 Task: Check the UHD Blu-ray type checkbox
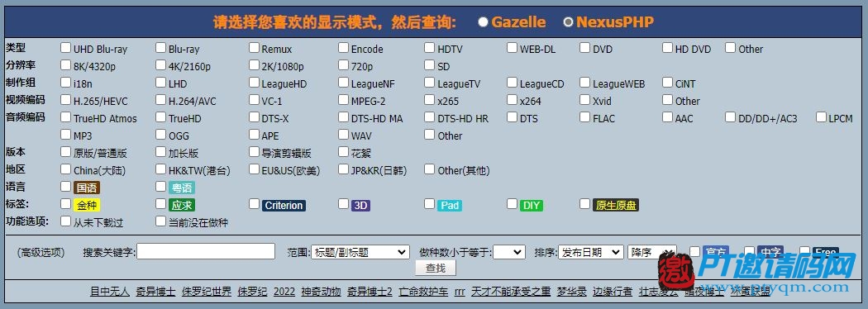[66, 48]
